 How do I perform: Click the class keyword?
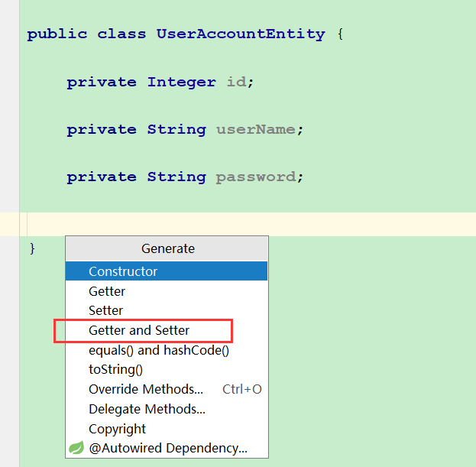point(121,34)
